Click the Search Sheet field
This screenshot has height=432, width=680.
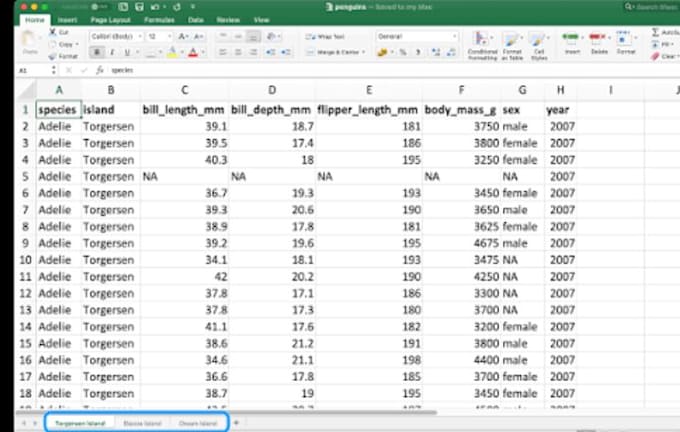(x=652, y=7)
